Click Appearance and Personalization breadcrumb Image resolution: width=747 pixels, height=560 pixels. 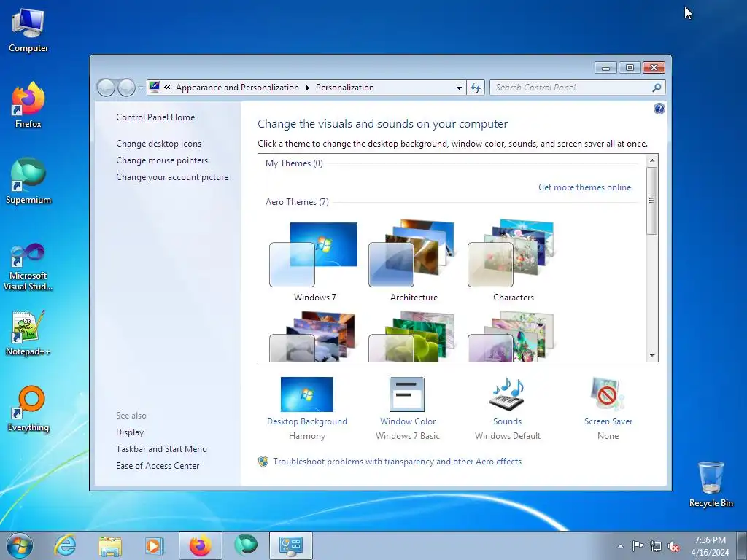(x=237, y=87)
